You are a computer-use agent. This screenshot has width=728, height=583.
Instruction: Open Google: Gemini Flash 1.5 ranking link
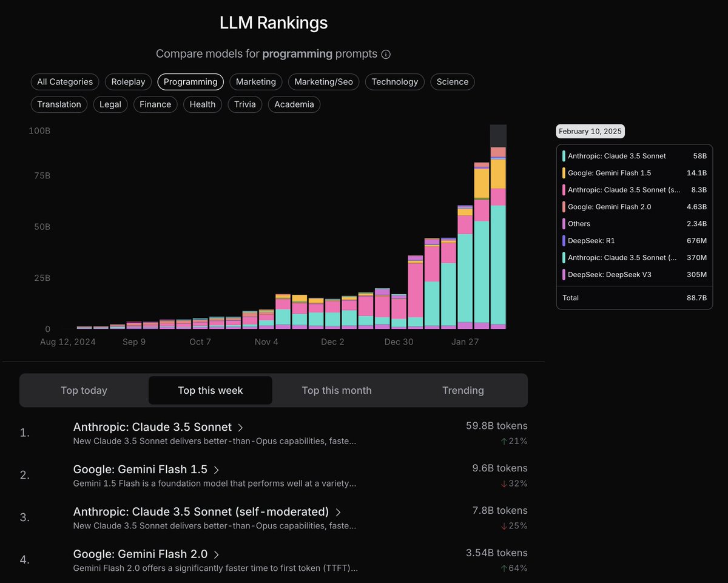(140, 470)
